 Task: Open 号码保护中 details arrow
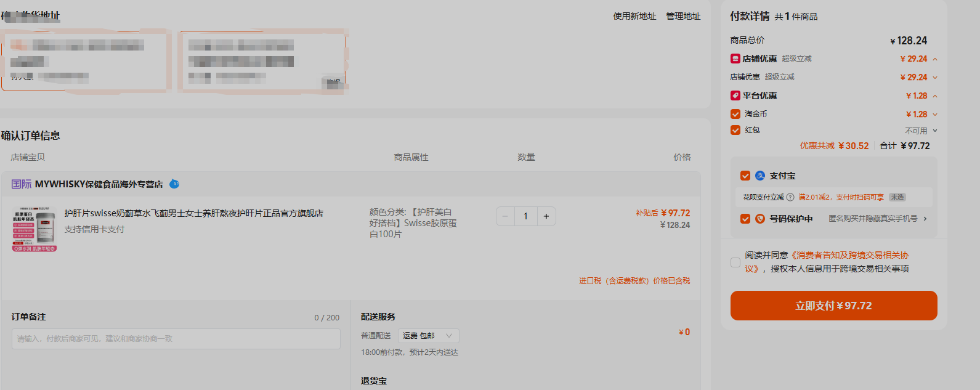point(925,219)
